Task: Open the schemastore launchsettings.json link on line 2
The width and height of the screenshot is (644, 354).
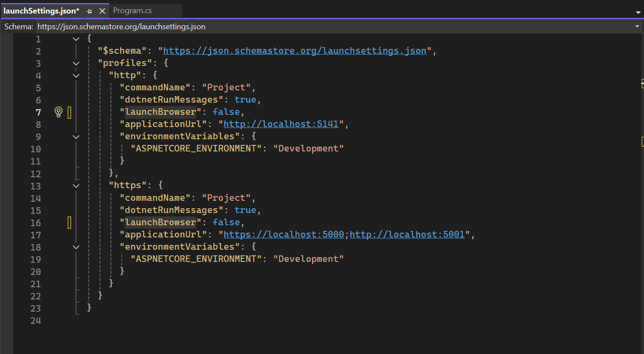Action: [295, 51]
